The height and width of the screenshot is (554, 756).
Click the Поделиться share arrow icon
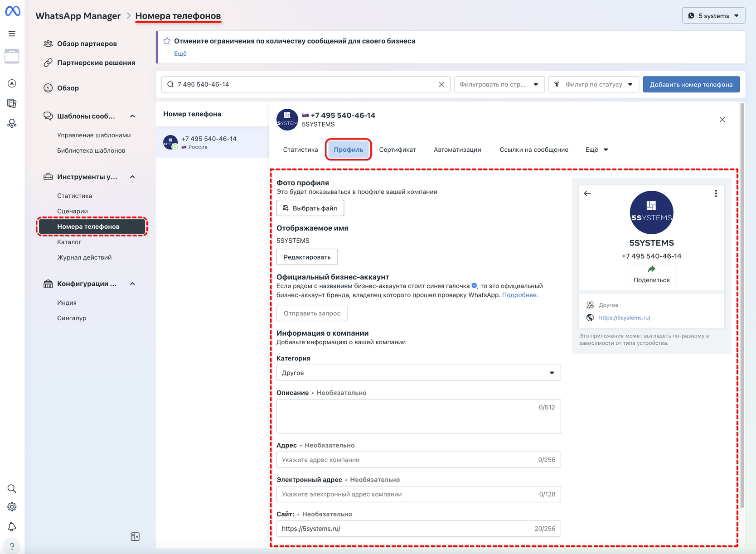[651, 270]
